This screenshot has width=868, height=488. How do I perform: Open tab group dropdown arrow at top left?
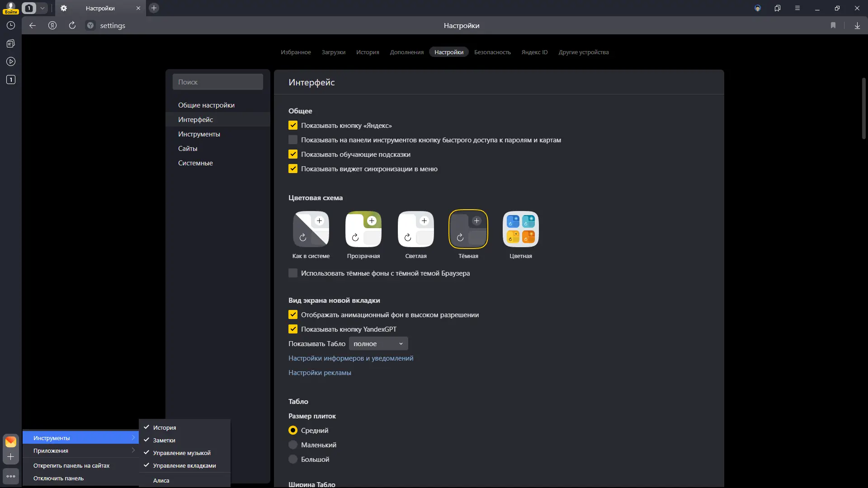point(42,8)
